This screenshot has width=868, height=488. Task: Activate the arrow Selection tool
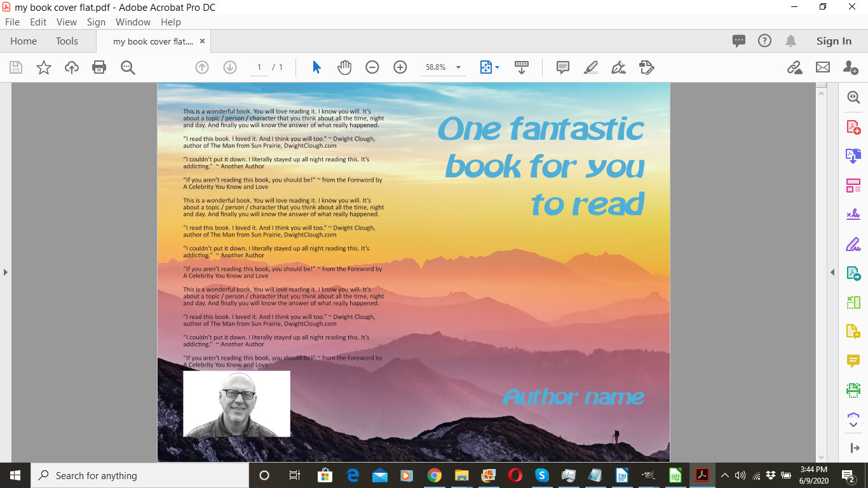(x=316, y=67)
